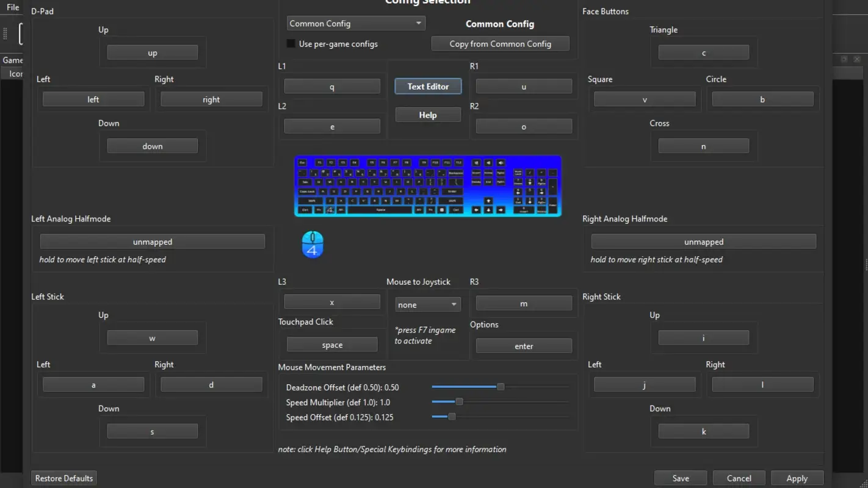Apply the current configuration

[x=797, y=478]
